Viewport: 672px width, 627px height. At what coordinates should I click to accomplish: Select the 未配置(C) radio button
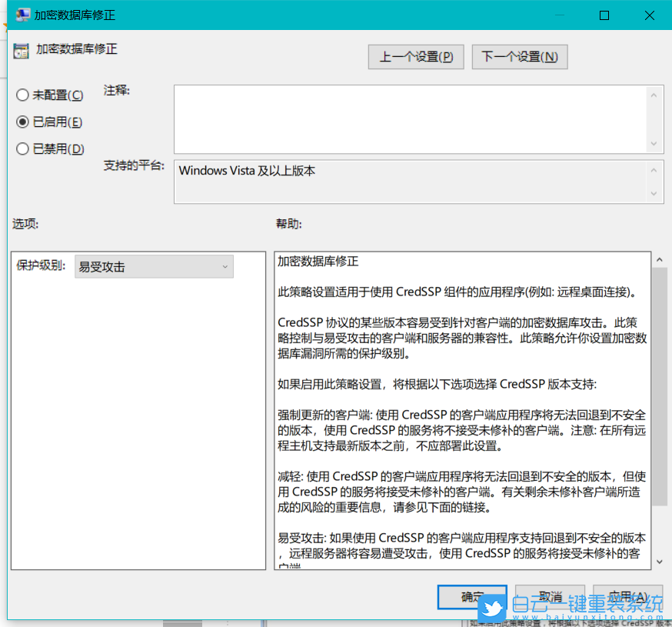click(22, 95)
